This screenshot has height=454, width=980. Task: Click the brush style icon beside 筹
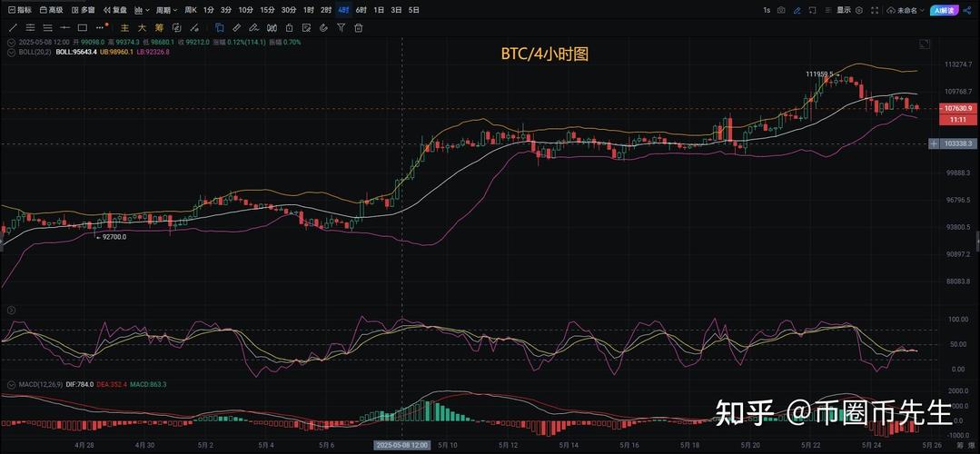click(194, 28)
